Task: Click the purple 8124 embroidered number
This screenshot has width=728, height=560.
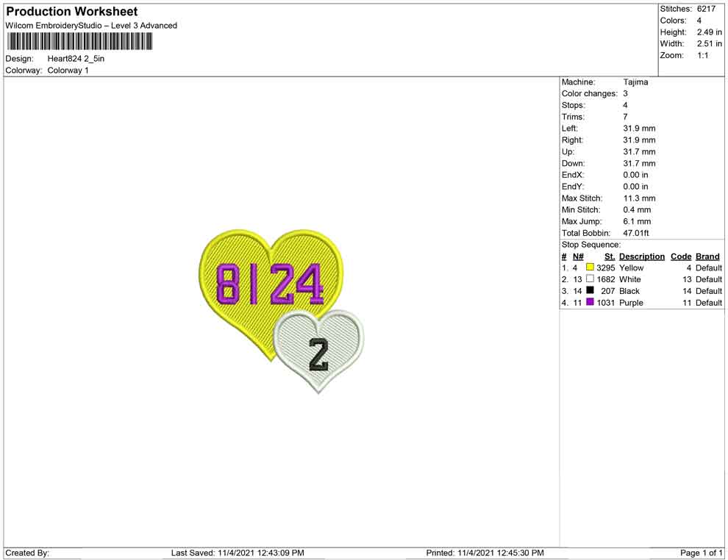Action: pyautogui.click(x=269, y=284)
